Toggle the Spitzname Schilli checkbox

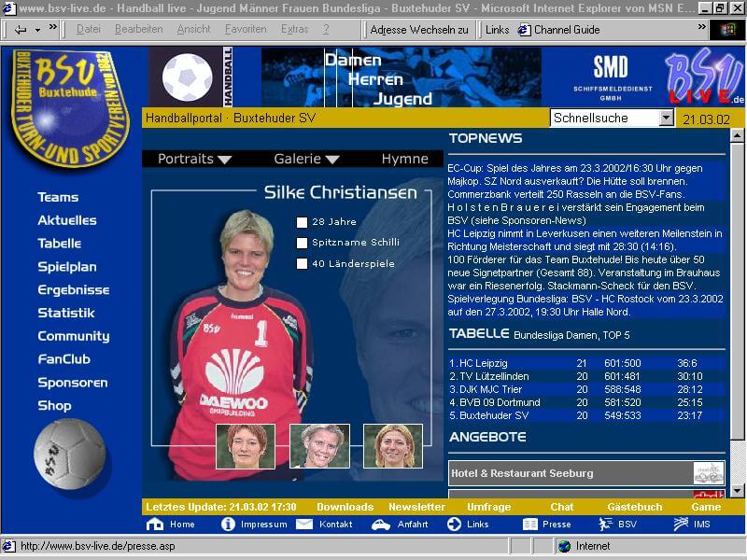pyautogui.click(x=302, y=243)
